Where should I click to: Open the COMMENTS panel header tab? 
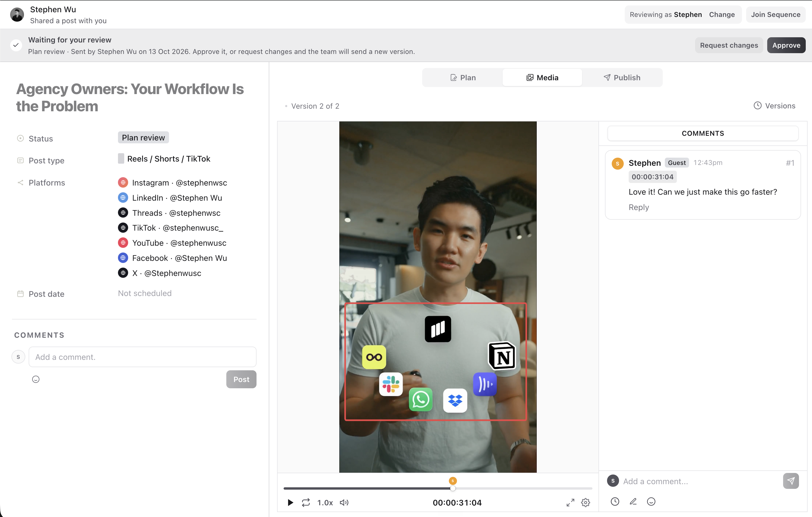[703, 133]
